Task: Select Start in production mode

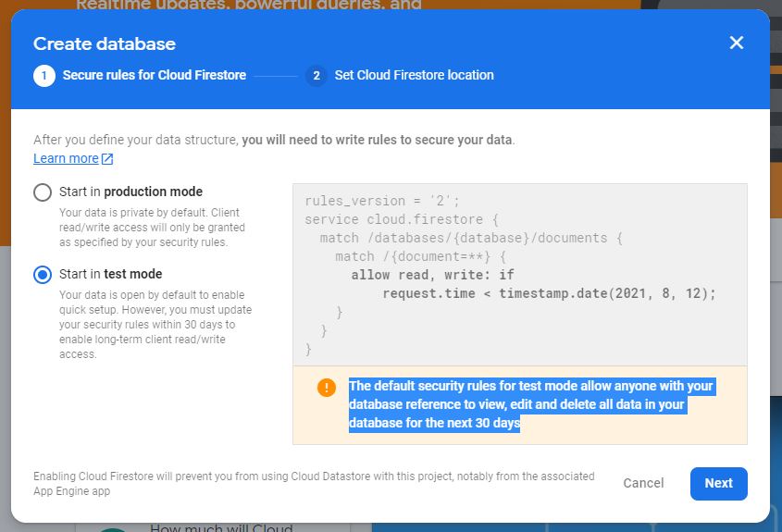Action: coord(43,192)
